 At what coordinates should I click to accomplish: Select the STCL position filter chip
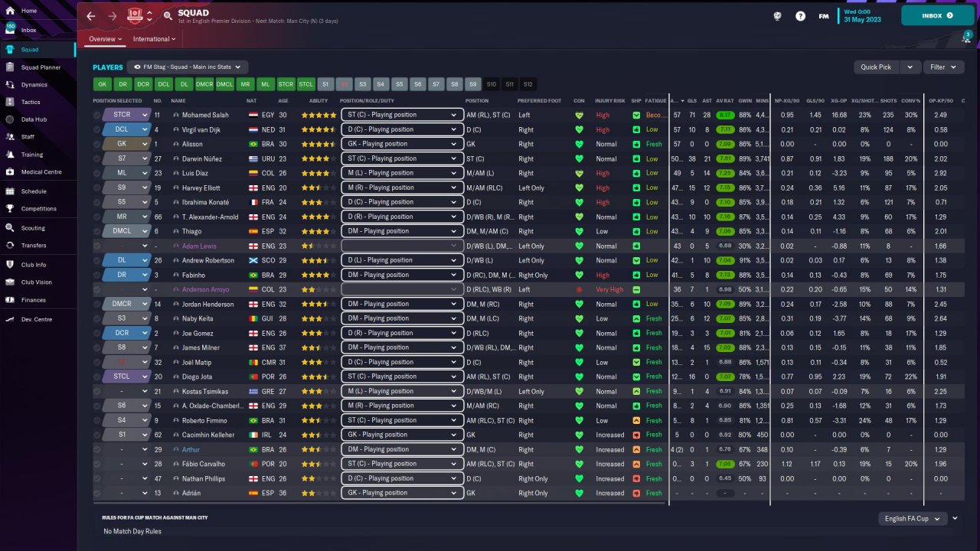[305, 84]
